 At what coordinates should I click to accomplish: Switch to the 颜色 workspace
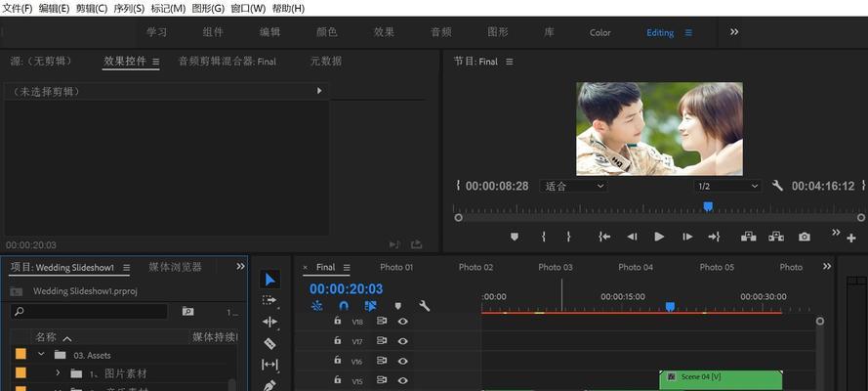tap(327, 32)
